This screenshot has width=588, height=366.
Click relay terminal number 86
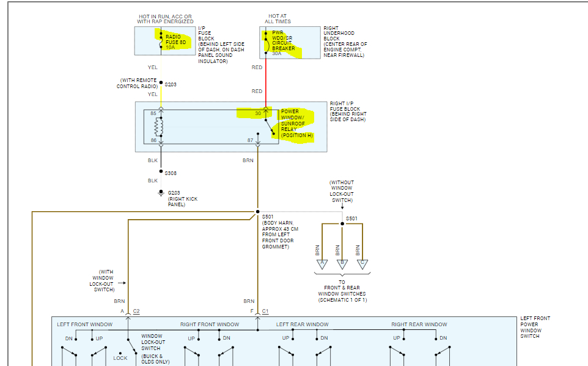(154, 140)
